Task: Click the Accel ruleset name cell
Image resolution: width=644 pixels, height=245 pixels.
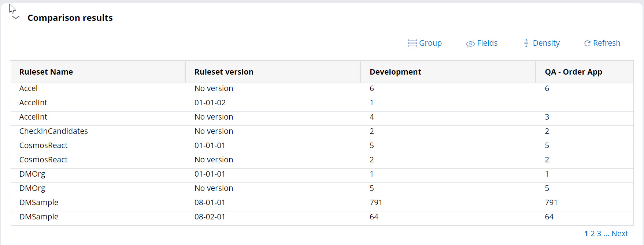Action: click(x=29, y=88)
